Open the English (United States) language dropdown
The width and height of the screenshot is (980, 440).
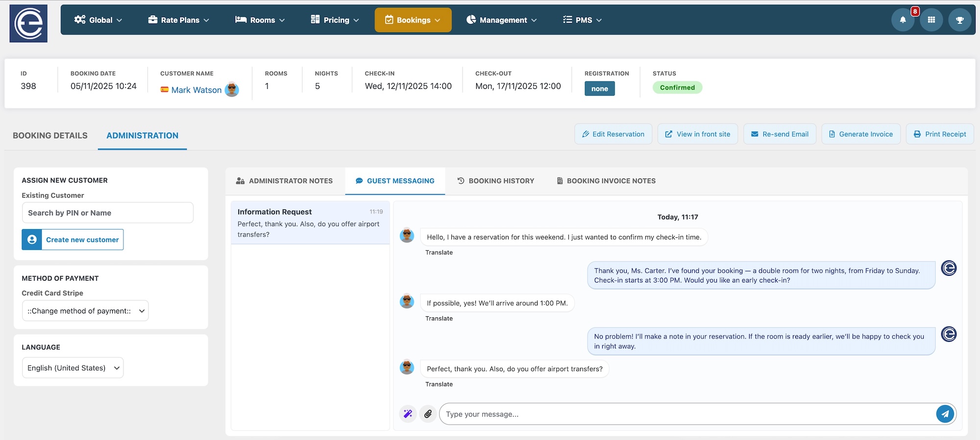(73, 368)
